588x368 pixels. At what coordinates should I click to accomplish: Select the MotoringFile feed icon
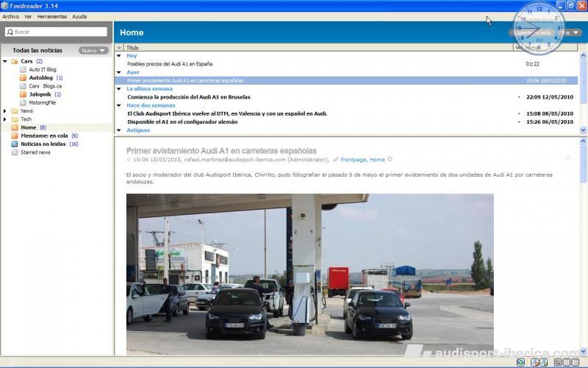click(23, 102)
